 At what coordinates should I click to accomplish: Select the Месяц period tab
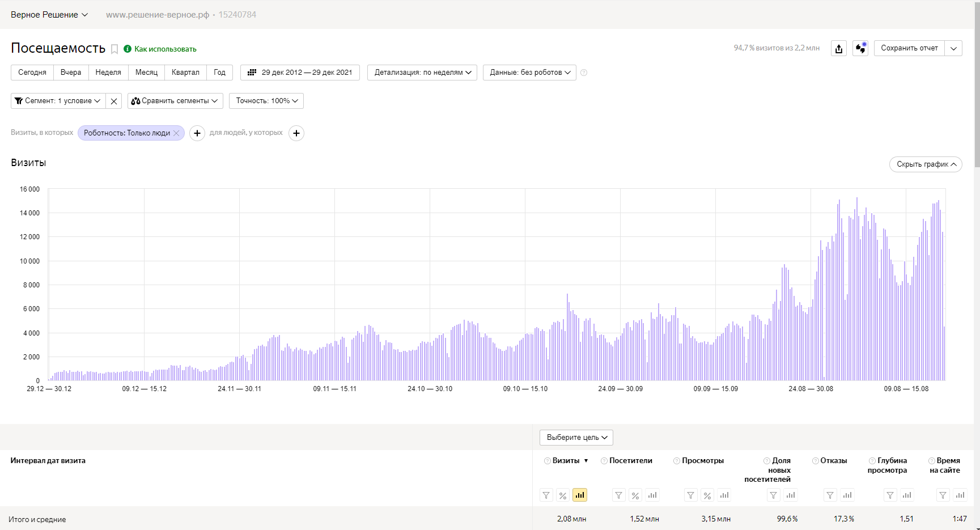coord(146,73)
